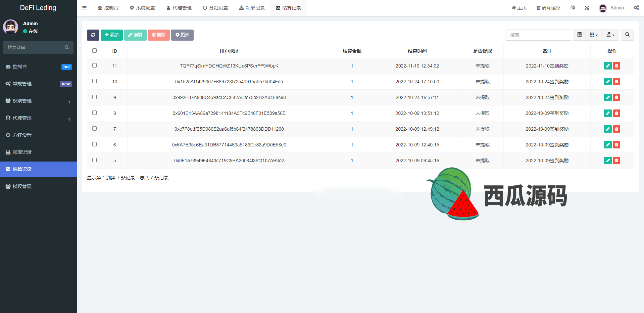Viewport: 644px width, 313px height.
Task: Open the export data dropdown
Action: 610,35
